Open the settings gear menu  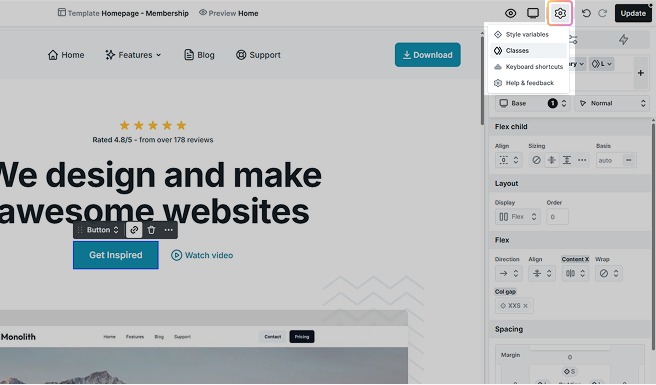560,13
